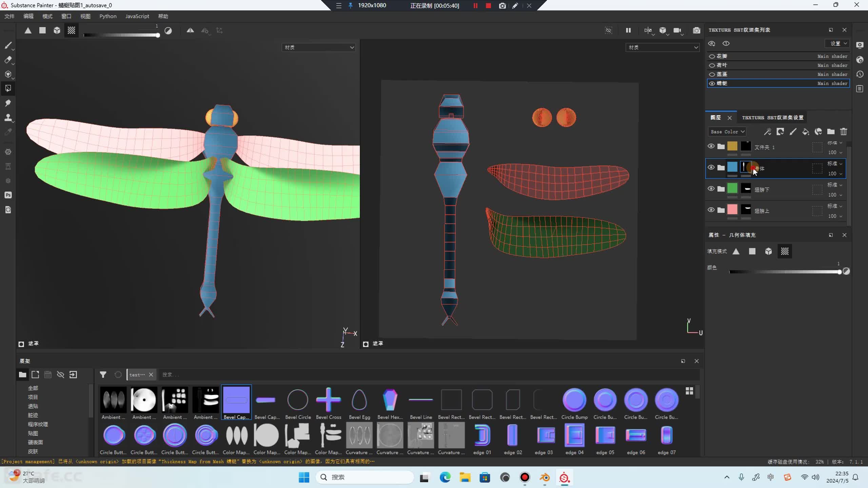Open the log panel in right sidebar
Viewport: 868px width, 488px height.
pos(860,89)
